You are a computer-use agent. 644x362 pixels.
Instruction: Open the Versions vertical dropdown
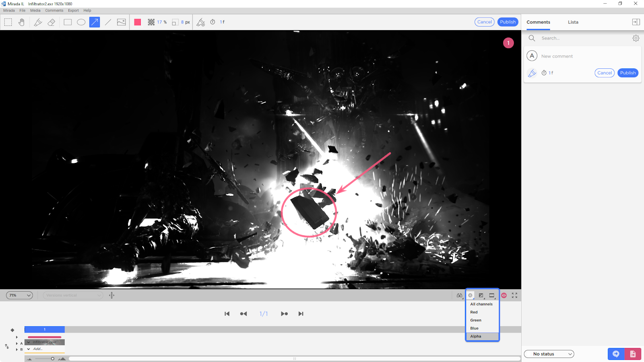pyautogui.click(x=73, y=295)
